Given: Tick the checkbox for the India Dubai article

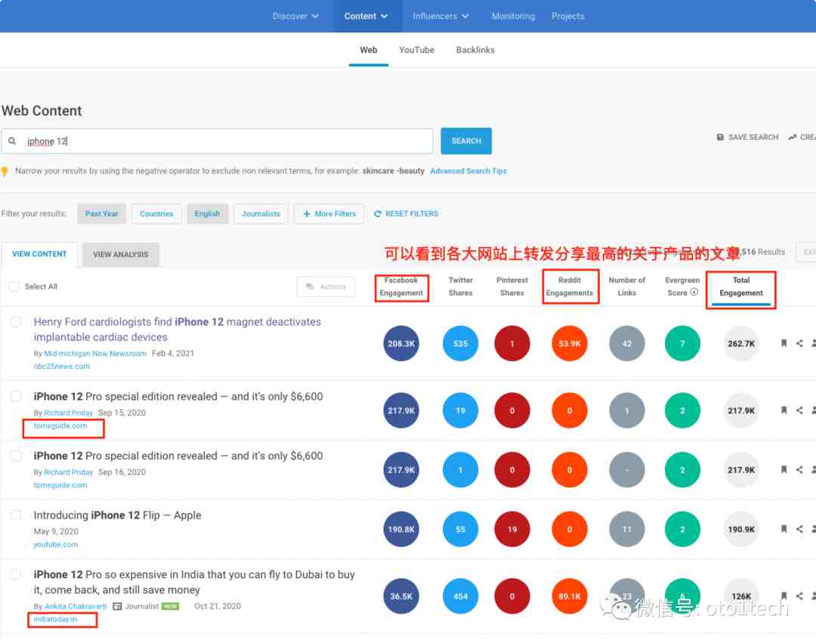Looking at the screenshot, I should coord(16,574).
